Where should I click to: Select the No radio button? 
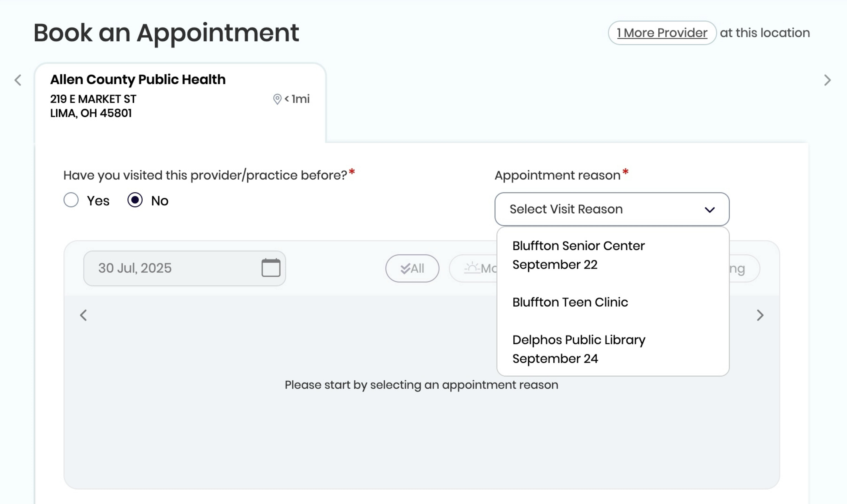click(x=135, y=200)
